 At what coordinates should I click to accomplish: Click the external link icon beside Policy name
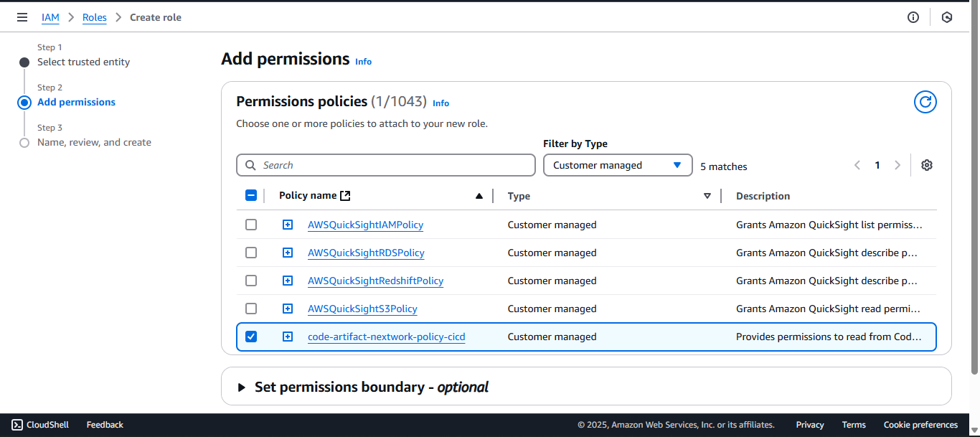(x=345, y=195)
